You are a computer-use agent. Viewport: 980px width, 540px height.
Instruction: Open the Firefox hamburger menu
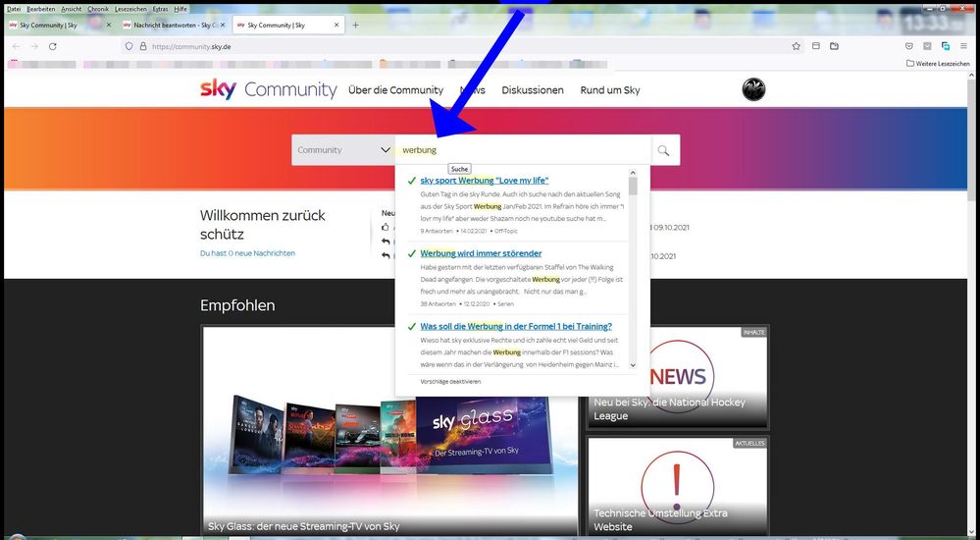963,46
